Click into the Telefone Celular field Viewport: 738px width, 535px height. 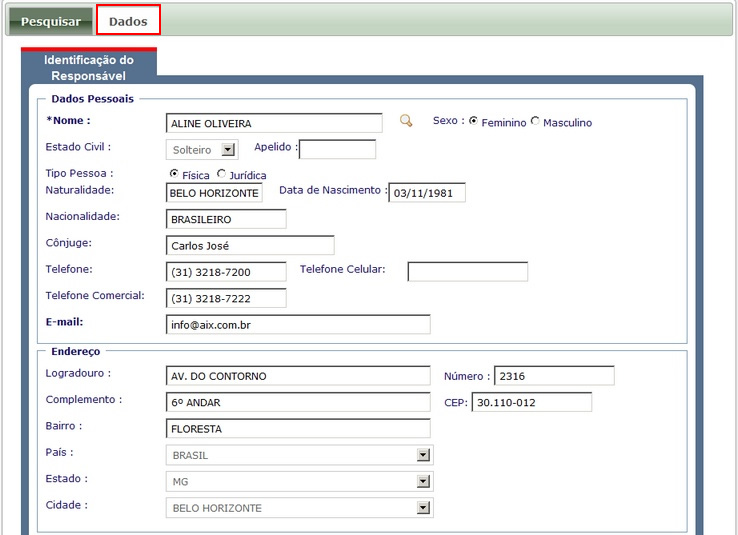tap(467, 272)
